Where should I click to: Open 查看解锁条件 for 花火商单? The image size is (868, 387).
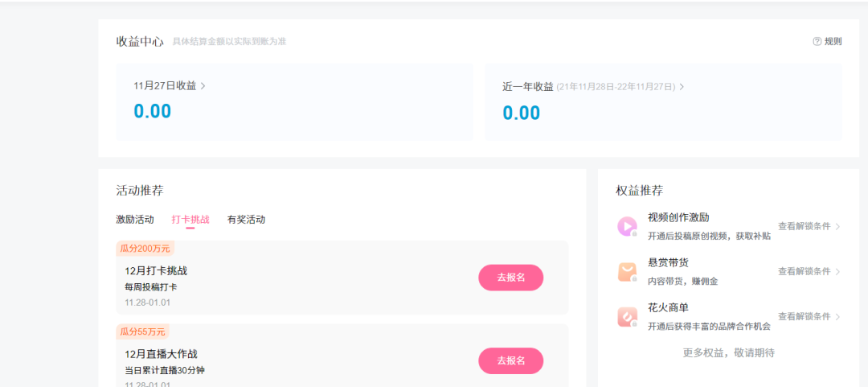click(809, 316)
